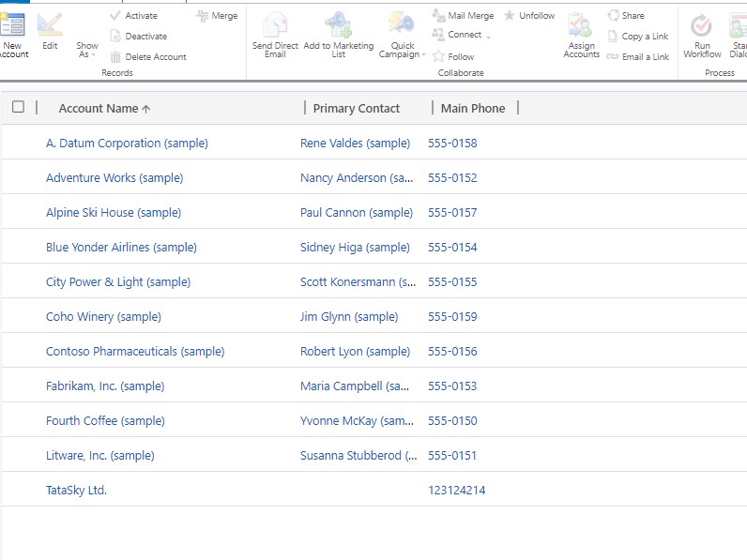
Task: Click the Run Workflow icon
Action: [x=702, y=25]
